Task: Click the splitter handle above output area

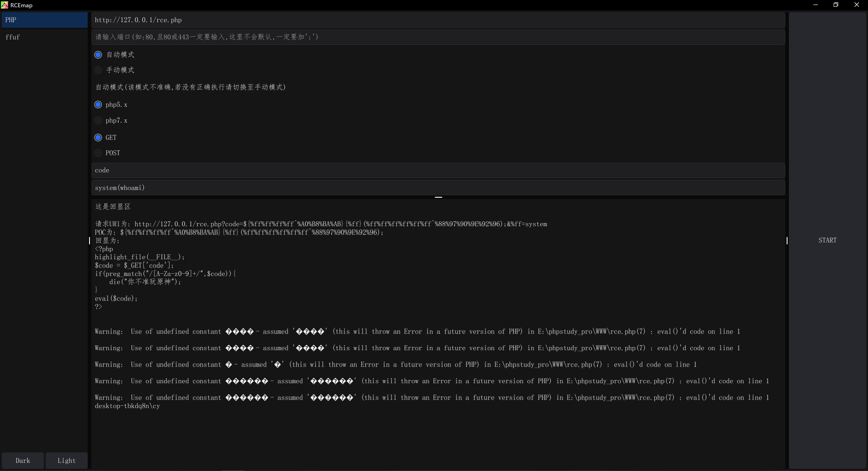Action: 438,197
